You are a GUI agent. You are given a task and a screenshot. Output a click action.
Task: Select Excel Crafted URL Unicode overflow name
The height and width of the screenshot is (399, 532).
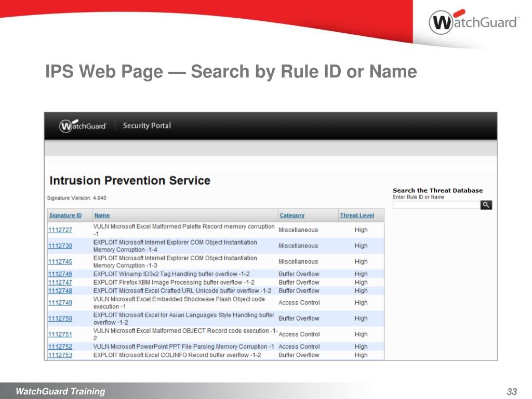pyautogui.click(x=182, y=291)
